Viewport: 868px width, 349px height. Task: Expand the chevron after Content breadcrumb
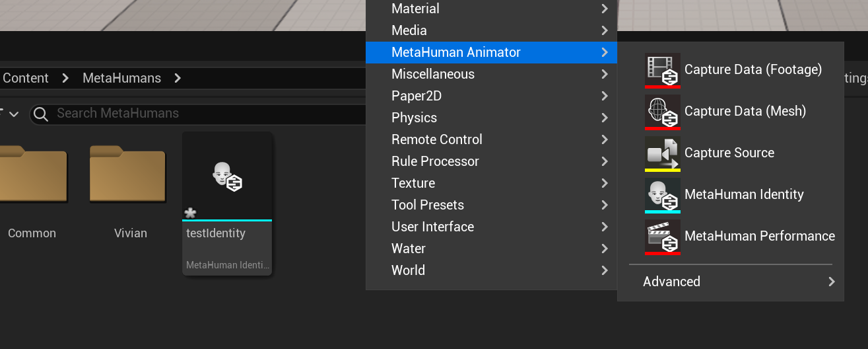[65, 78]
